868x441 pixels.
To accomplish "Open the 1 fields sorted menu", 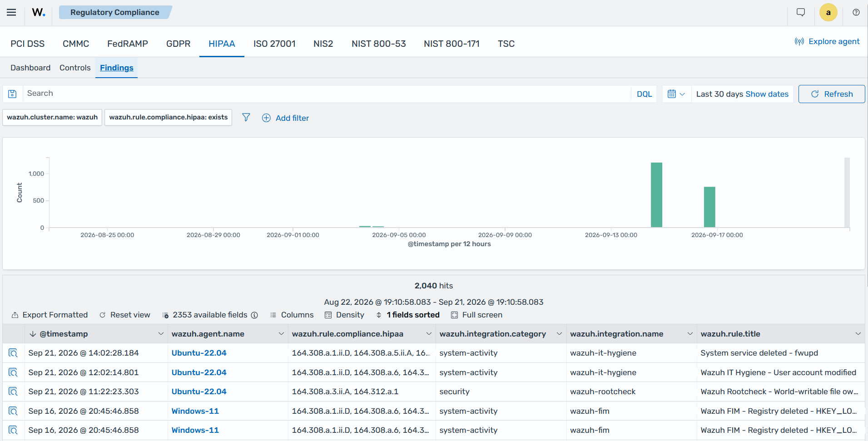I will [x=408, y=315].
